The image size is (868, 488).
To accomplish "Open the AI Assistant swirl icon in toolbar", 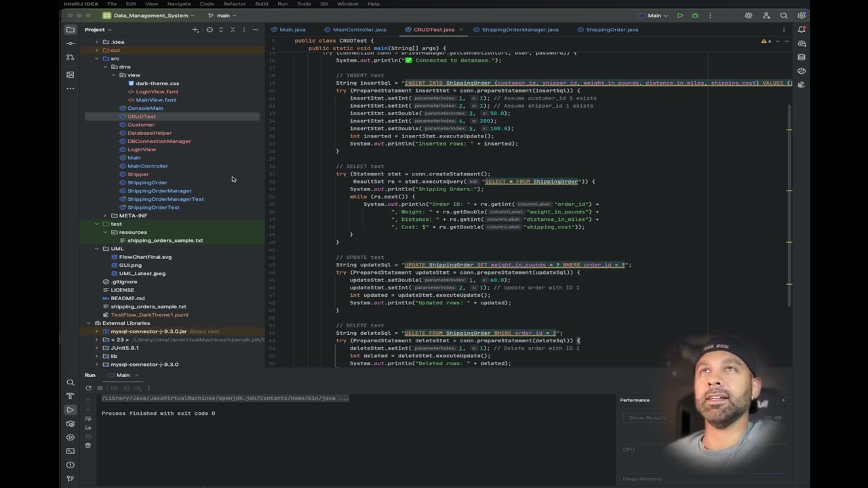I will click(x=749, y=16).
